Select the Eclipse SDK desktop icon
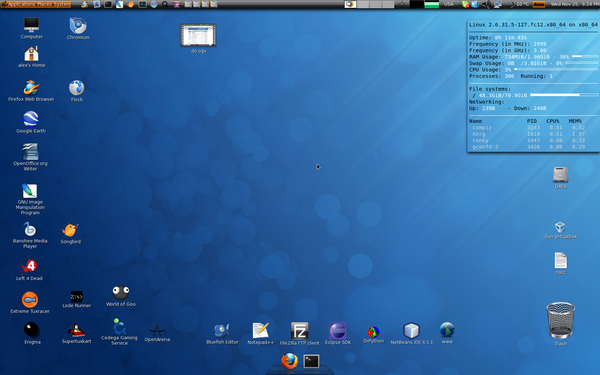 coord(338,333)
